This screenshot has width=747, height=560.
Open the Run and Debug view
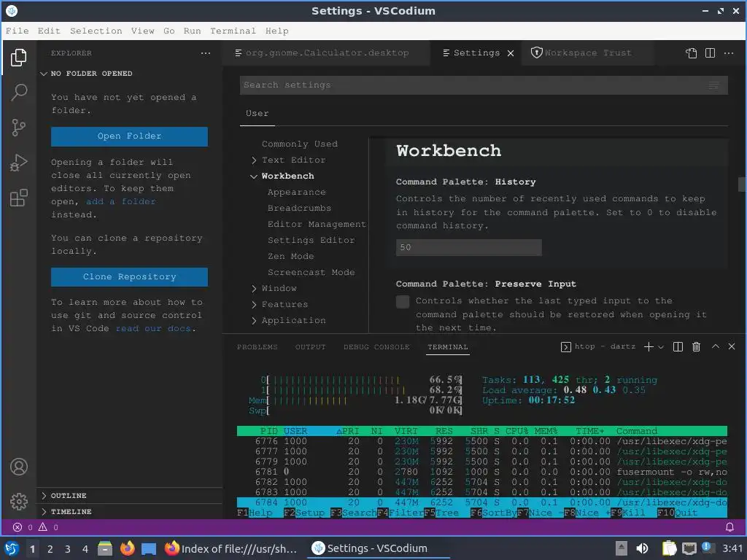[18, 163]
